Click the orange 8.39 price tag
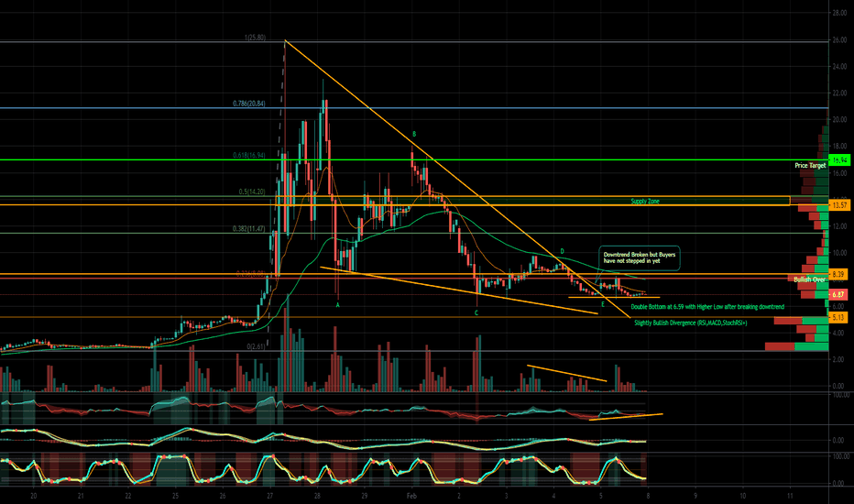854x504 pixels. [838, 273]
